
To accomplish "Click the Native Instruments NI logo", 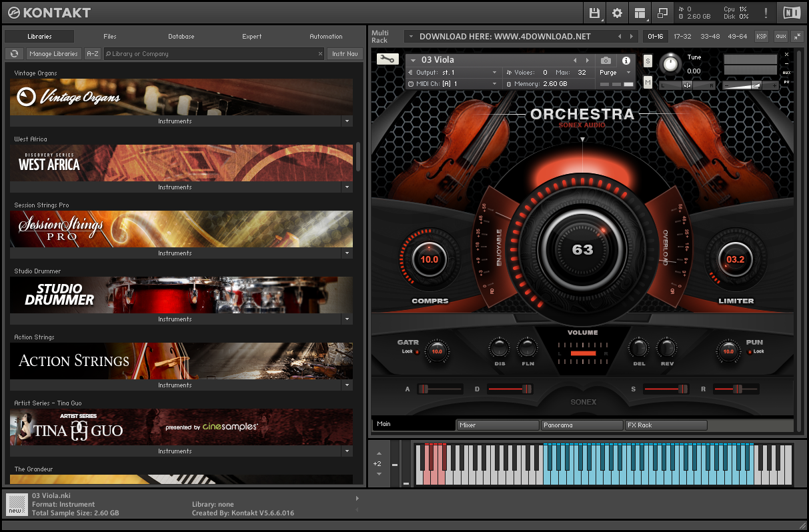I will 792,13.
